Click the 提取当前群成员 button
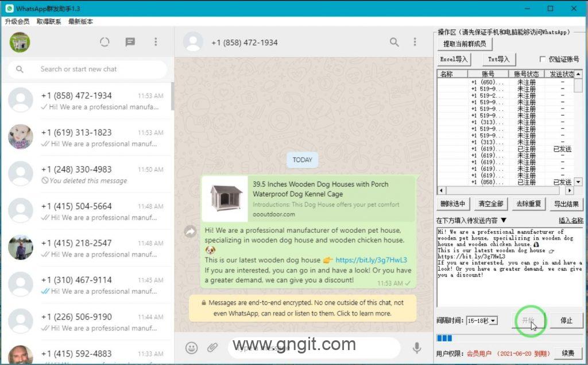Viewport: 588px width, 365px height. tap(465, 44)
